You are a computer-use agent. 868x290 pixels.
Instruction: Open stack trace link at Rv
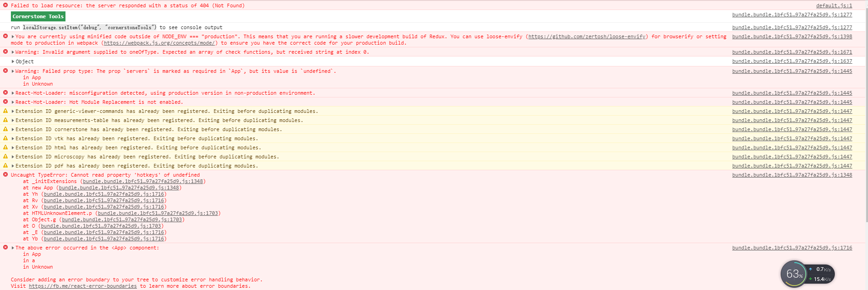coord(104,200)
